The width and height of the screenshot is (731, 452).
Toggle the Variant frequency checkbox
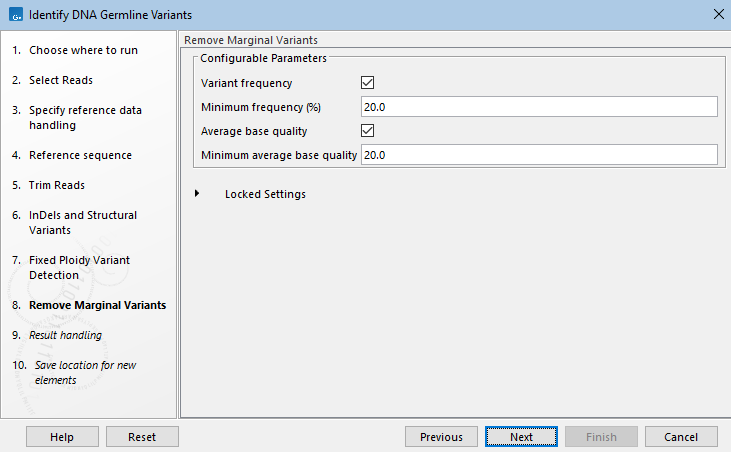pyautogui.click(x=367, y=83)
